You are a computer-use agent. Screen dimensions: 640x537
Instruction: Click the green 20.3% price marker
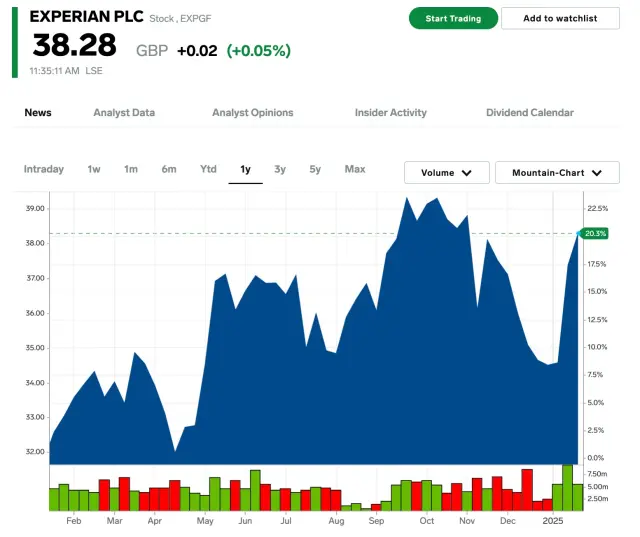click(x=595, y=233)
